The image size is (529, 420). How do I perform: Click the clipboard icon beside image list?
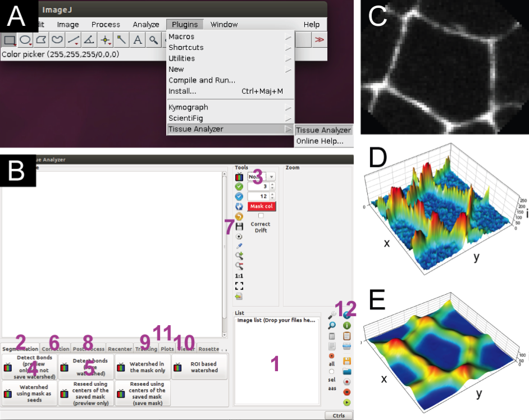click(x=347, y=336)
